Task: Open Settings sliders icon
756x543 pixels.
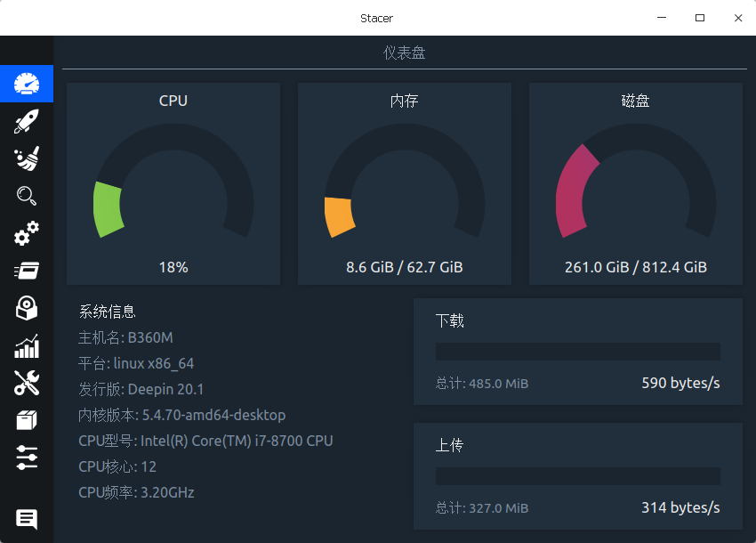Action: pos(27,458)
